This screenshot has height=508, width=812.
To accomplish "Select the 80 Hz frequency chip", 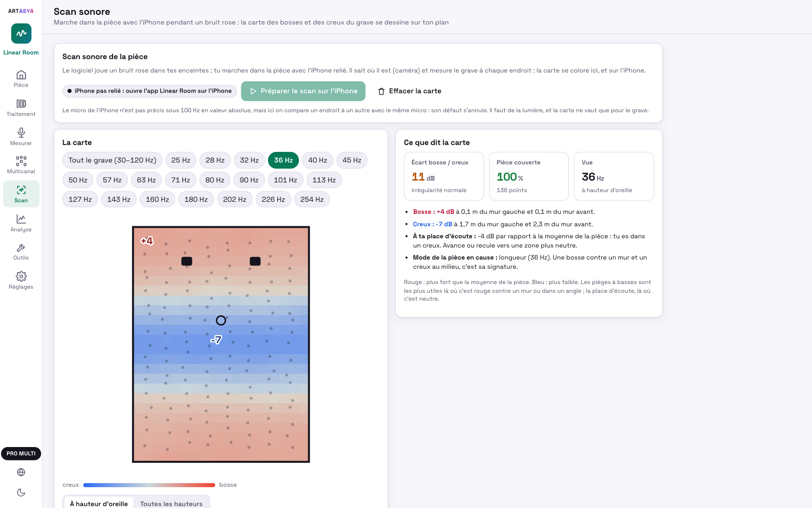I will [x=215, y=180].
